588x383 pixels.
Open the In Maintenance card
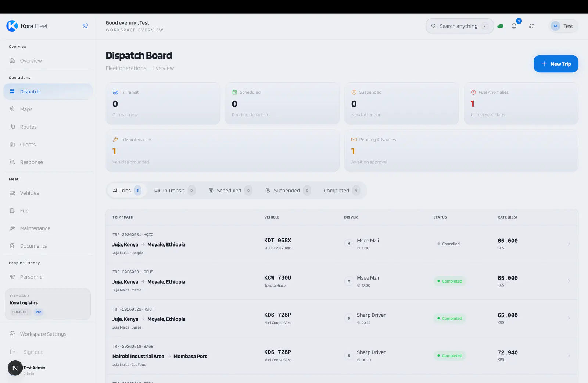pyautogui.click(x=223, y=151)
